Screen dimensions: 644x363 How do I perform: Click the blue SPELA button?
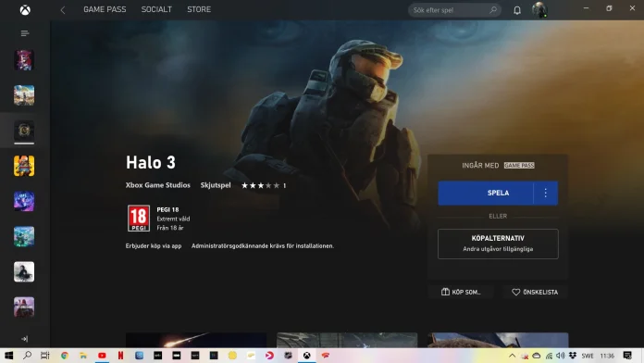tap(486, 193)
